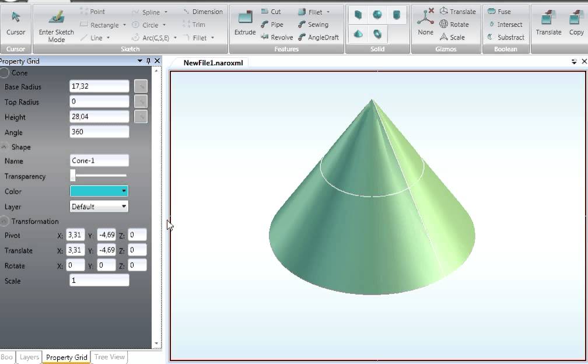
Task: Select the Spline tool
Action: pyautogui.click(x=146, y=12)
